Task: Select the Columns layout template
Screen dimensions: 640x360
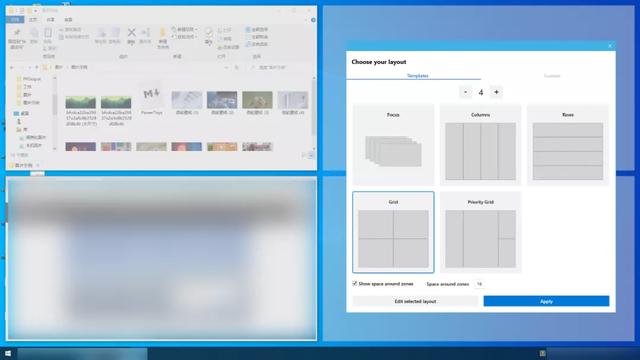Action: 480,145
